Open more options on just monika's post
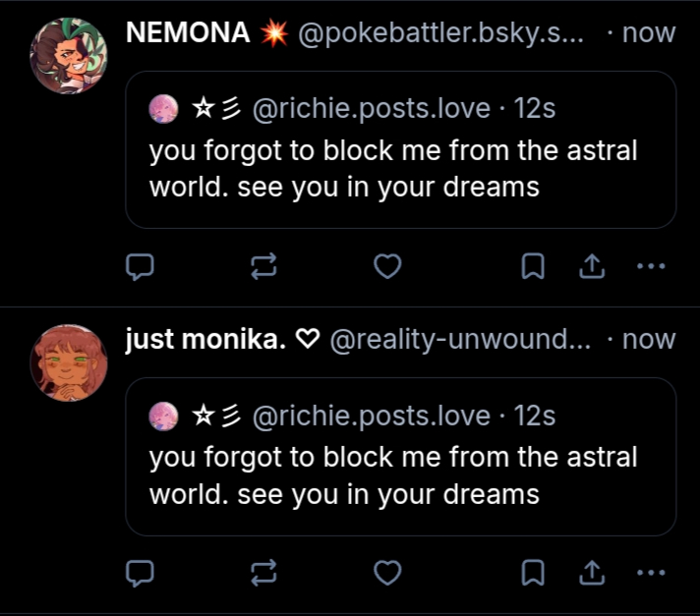The image size is (700, 616). [x=651, y=572]
